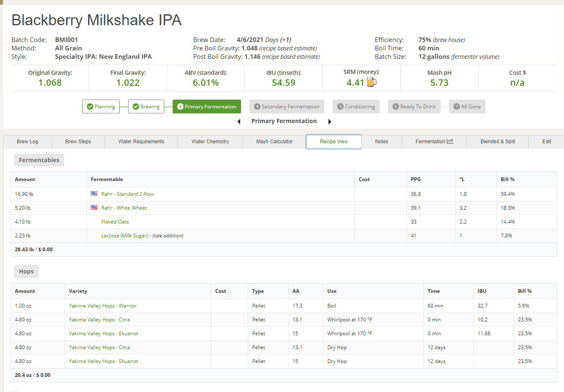Click the Original Gravity value 1.068
564x392 pixels.
pyautogui.click(x=50, y=83)
